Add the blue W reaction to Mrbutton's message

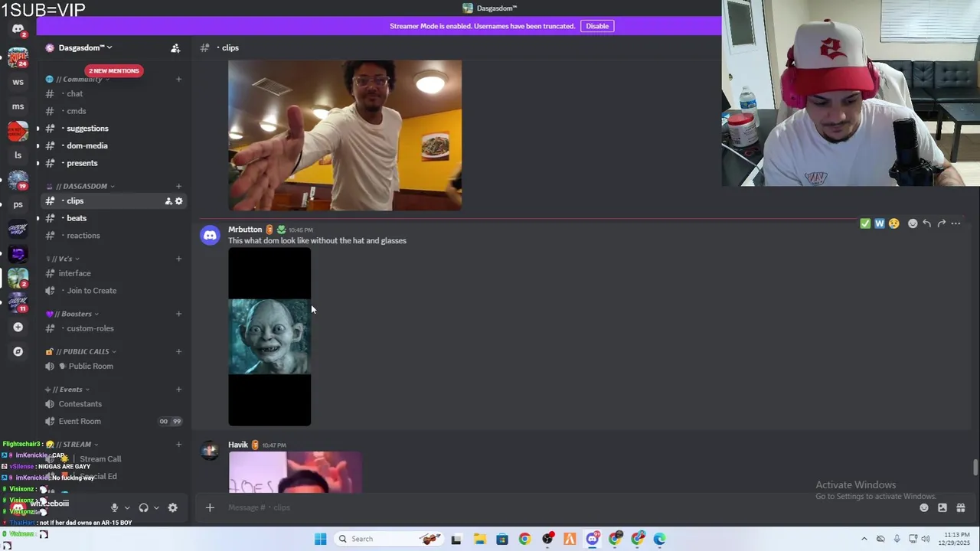(880, 223)
